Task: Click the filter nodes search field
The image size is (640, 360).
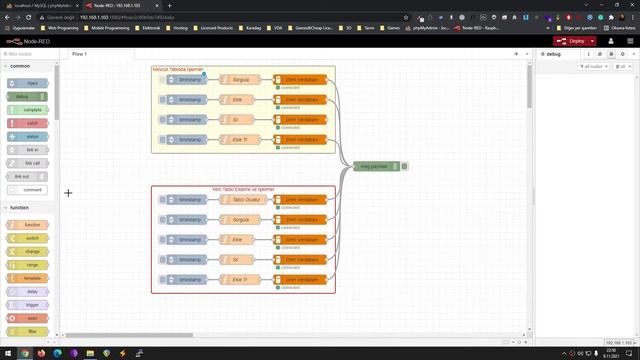Action: (x=29, y=54)
